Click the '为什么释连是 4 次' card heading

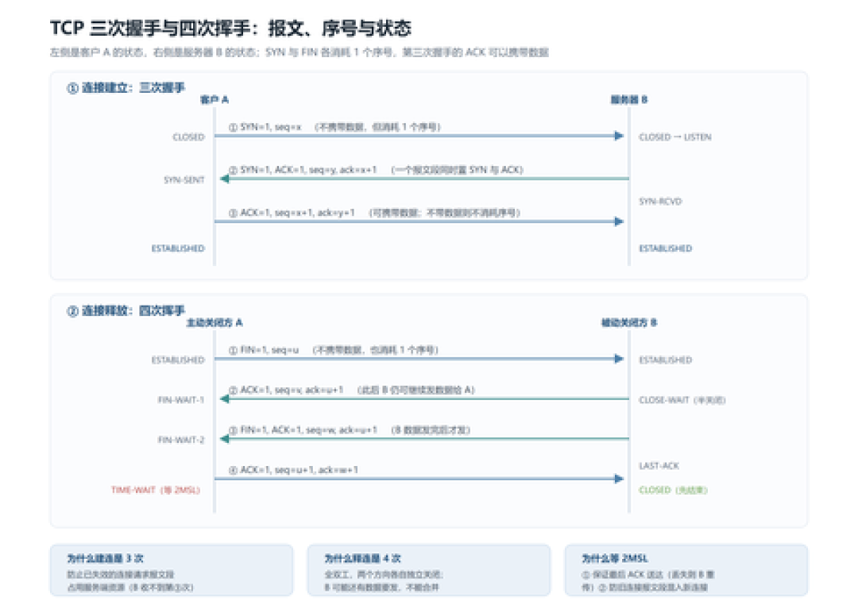pyautogui.click(x=362, y=559)
